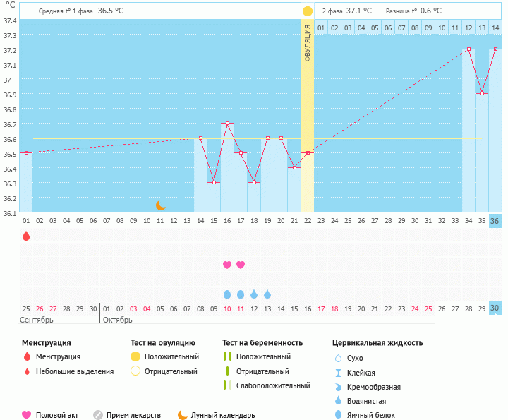The height and width of the screenshot is (420, 508).
Task: Click the highlighted cycle day 36 cell
Action: point(495,221)
